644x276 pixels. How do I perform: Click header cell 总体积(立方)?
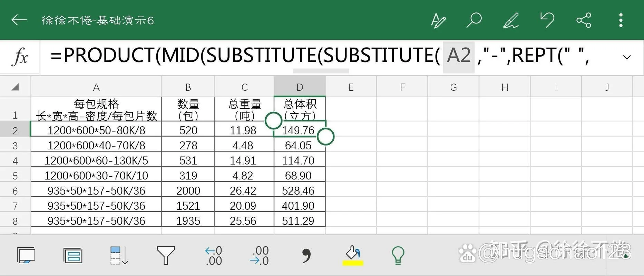point(300,109)
